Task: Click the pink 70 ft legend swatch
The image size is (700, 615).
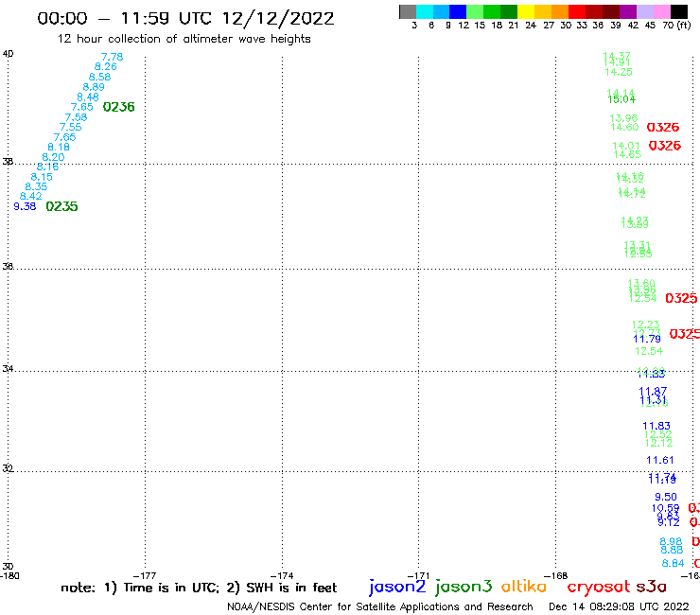Action: (661, 11)
